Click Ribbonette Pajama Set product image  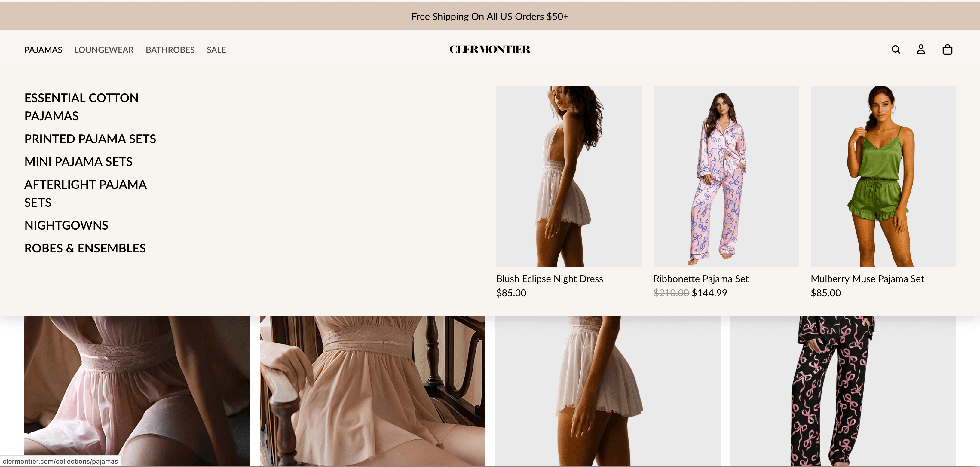tap(725, 176)
